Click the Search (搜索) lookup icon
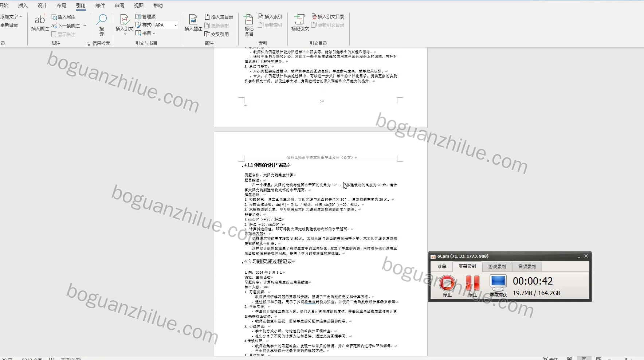Viewport: 644px width, 360px height. point(102,25)
